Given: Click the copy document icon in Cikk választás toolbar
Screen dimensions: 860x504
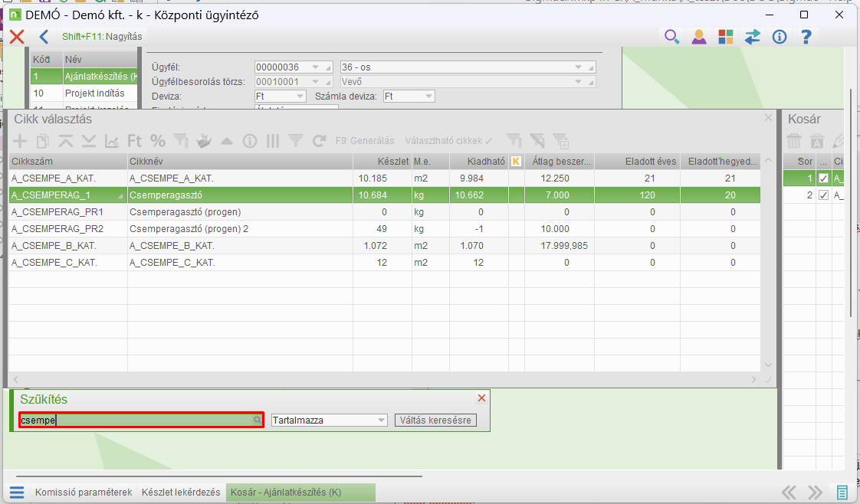Looking at the screenshot, I should coord(43,141).
